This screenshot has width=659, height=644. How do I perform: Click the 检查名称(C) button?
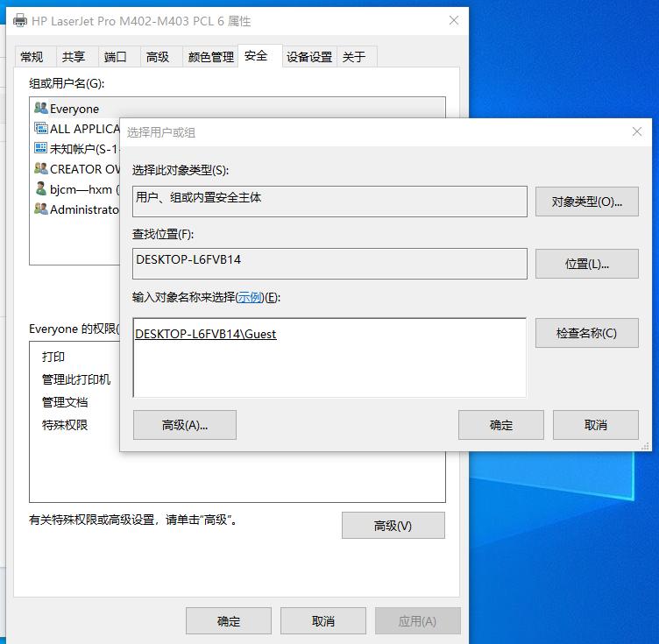pyautogui.click(x=587, y=333)
